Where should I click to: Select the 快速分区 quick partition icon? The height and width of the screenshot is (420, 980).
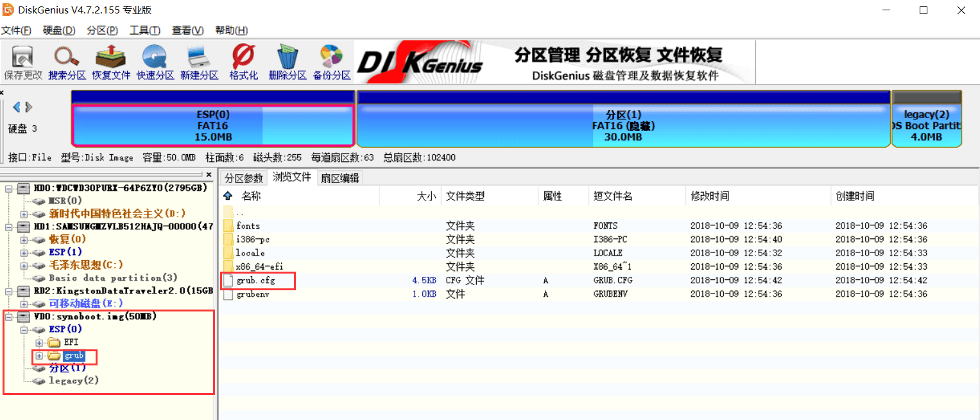click(x=155, y=62)
